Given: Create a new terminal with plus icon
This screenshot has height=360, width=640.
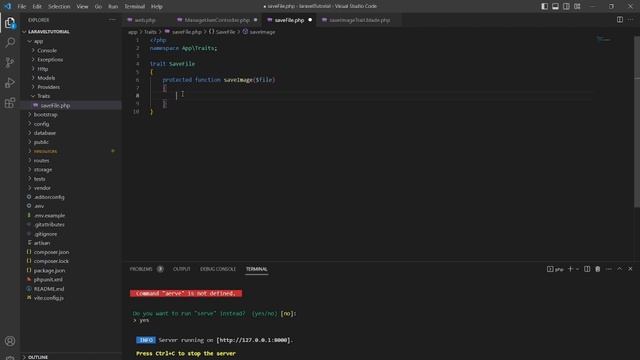Looking at the screenshot, I should point(570,269).
